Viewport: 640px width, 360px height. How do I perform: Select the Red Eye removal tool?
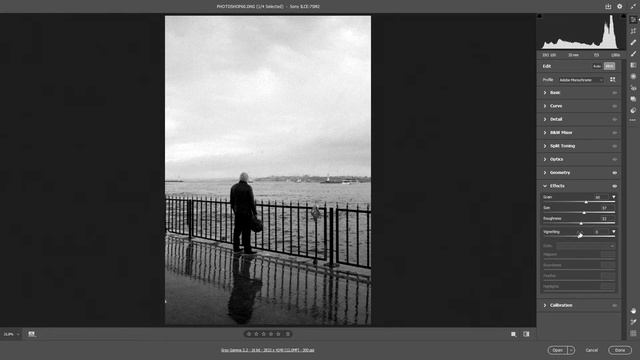click(633, 88)
